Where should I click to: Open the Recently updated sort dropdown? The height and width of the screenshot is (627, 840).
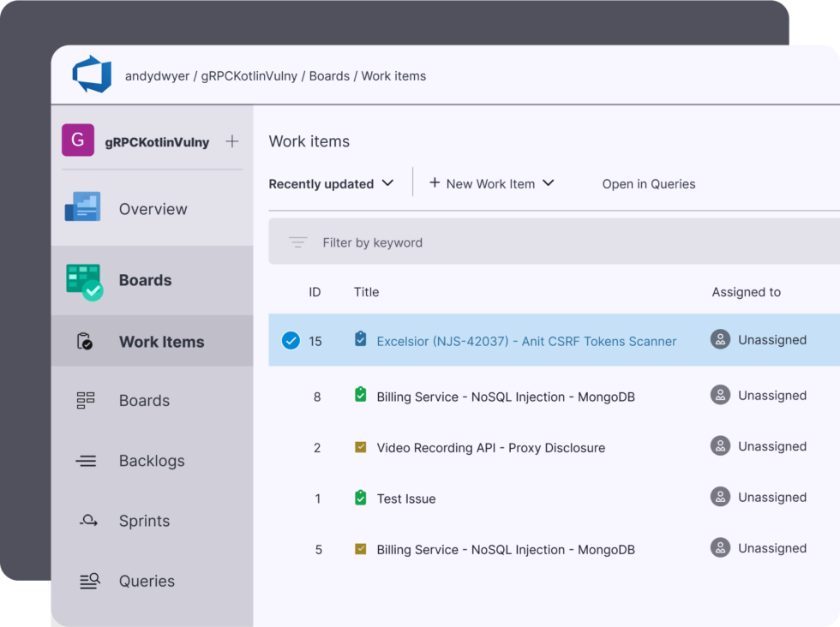[x=332, y=183]
